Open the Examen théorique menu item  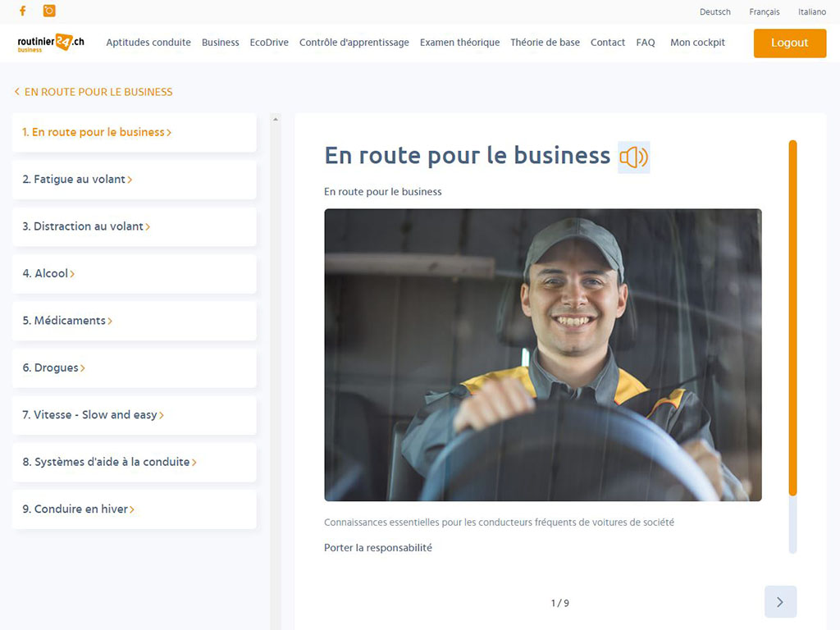click(x=459, y=43)
